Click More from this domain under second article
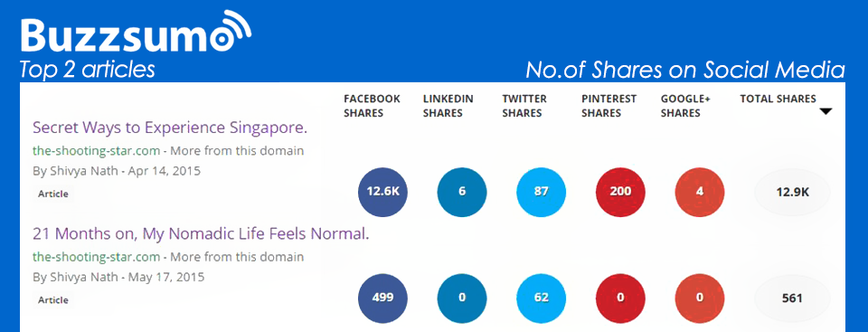Screen dimensions: 868x332 coord(237,257)
